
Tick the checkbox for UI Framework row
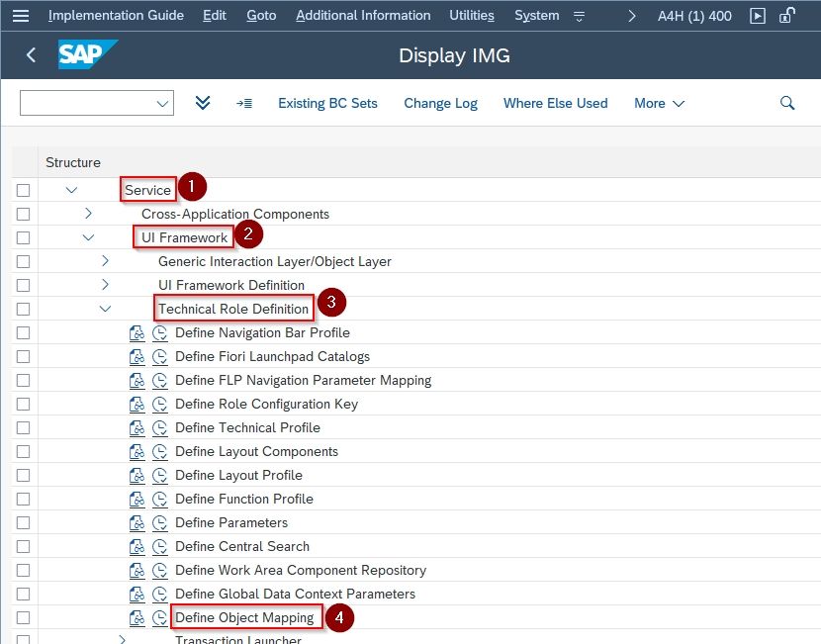coord(23,237)
